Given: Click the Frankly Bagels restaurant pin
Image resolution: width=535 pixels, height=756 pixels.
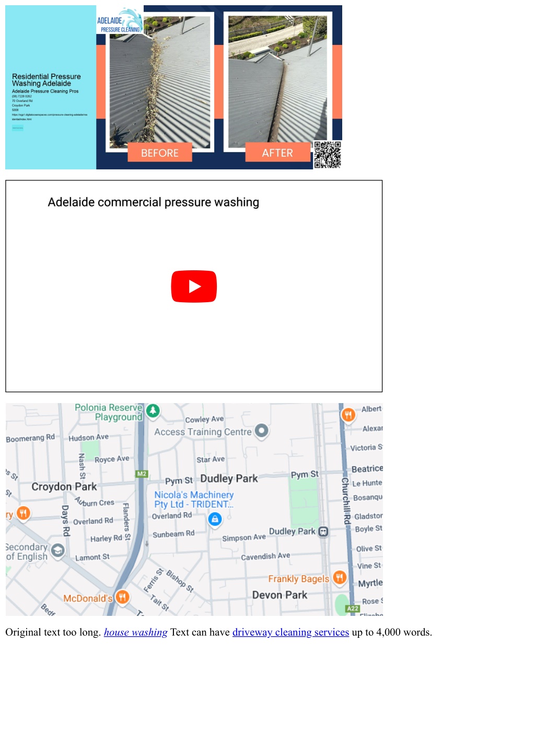Looking at the screenshot, I should pos(340,578).
